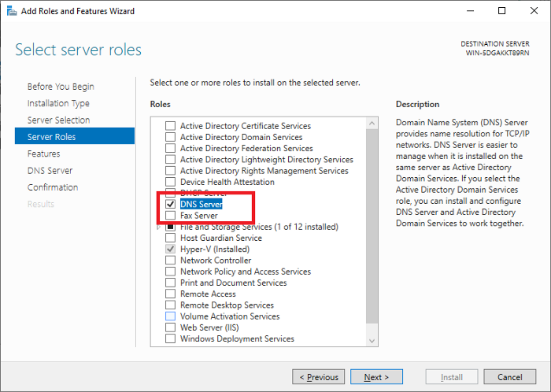This screenshot has height=392, width=551.
Task: Check Volume Activation Services role
Action: coord(171,316)
